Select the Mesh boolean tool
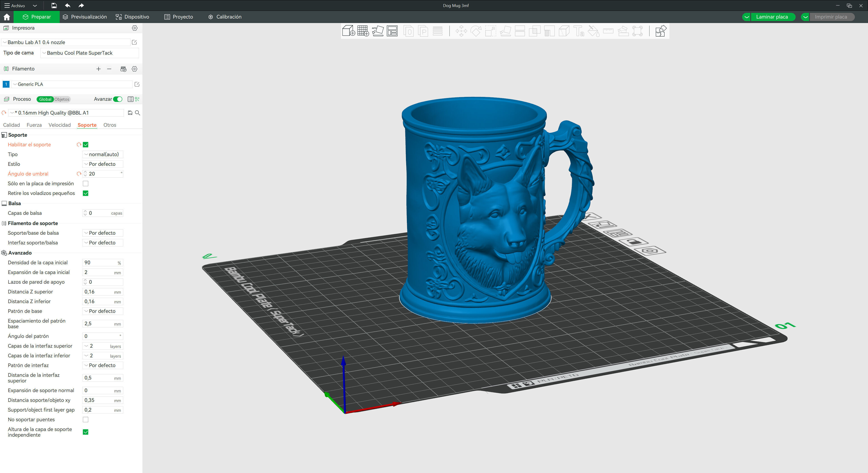Screen dimensions: 868x473 [534, 31]
